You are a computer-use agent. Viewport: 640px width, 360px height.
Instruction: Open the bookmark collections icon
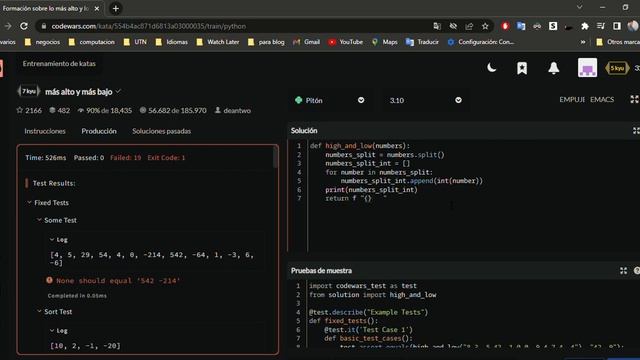pyautogui.click(x=522, y=68)
